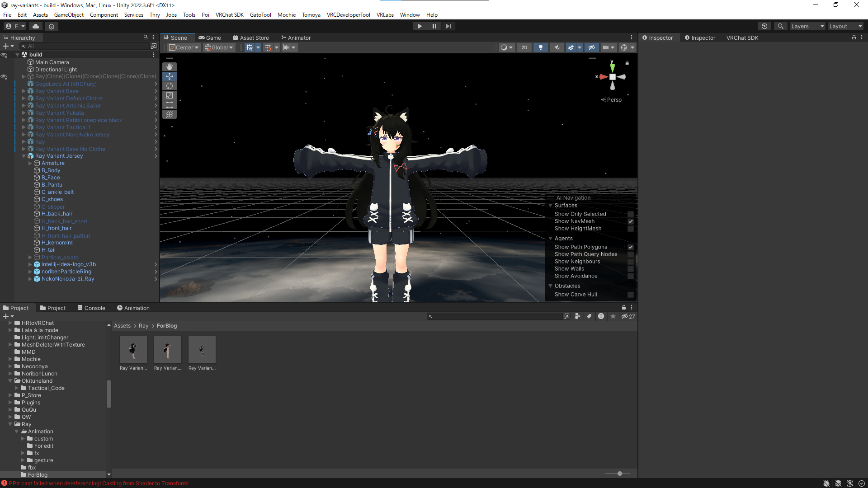This screenshot has height=488, width=868.
Task: Click the Step frame button
Action: pyautogui.click(x=448, y=26)
